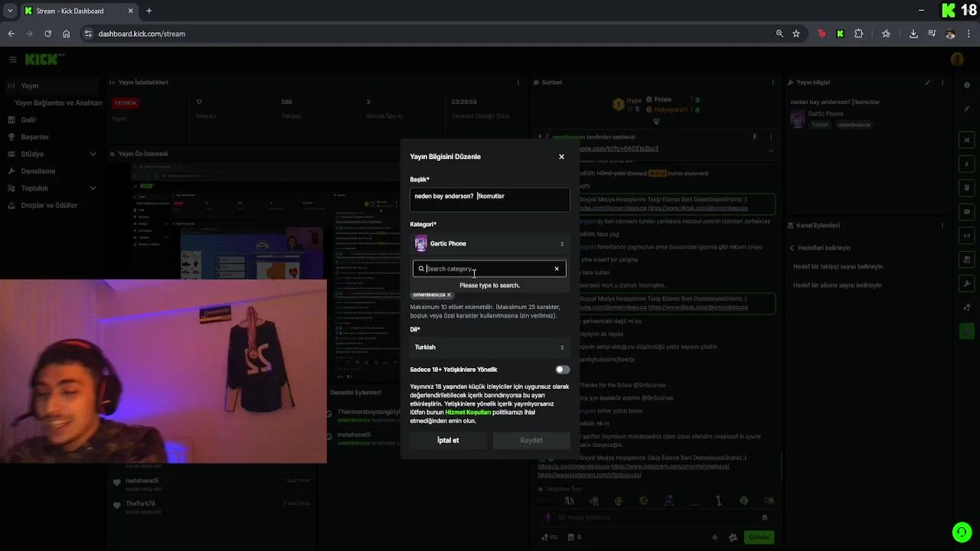Click the Gönder send button

pyautogui.click(x=759, y=537)
